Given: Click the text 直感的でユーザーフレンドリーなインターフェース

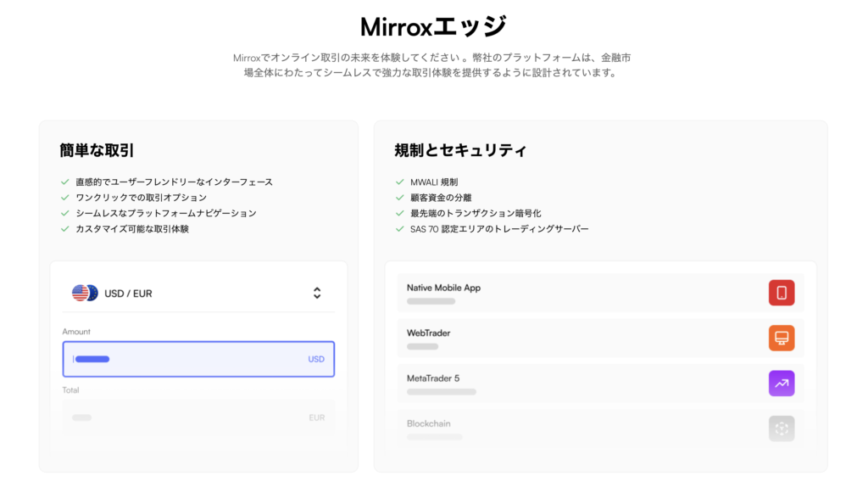Looking at the screenshot, I should tap(174, 182).
